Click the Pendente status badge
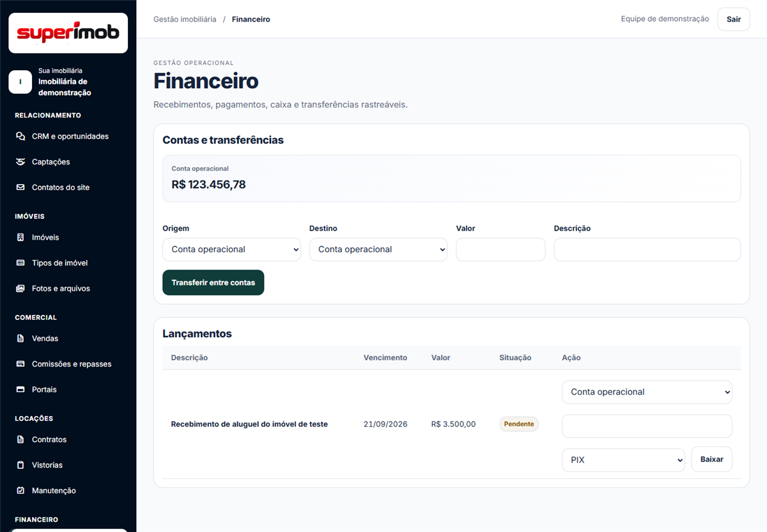This screenshot has width=767, height=532. tap(519, 424)
